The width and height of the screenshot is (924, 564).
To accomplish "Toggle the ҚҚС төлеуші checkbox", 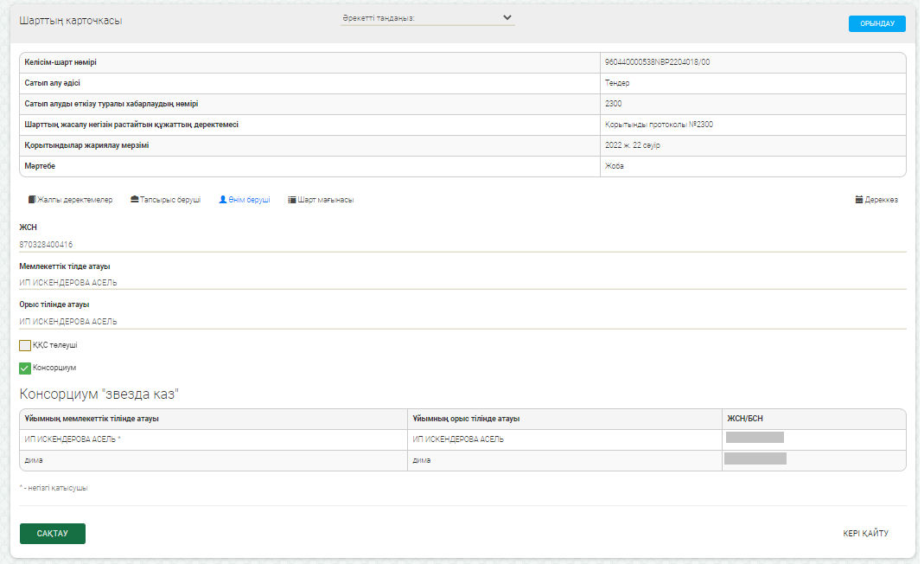I will [25, 345].
